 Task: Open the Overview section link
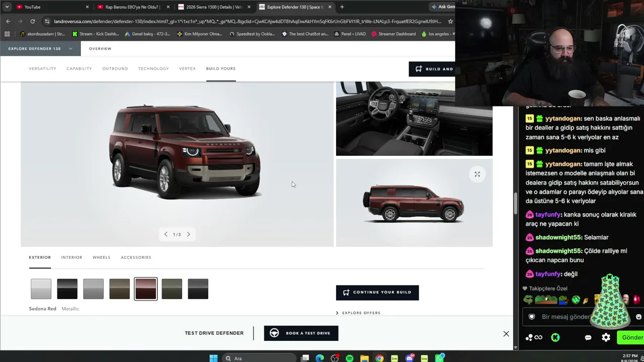pyautogui.click(x=100, y=49)
